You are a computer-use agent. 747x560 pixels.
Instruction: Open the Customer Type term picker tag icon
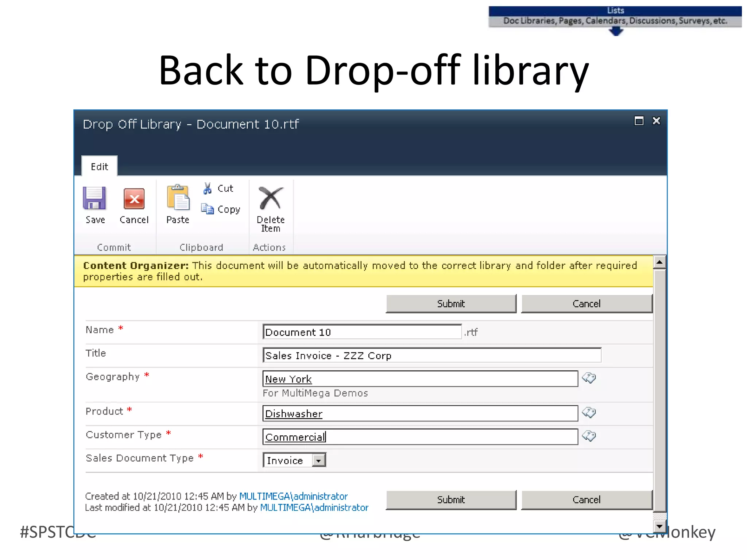click(589, 436)
